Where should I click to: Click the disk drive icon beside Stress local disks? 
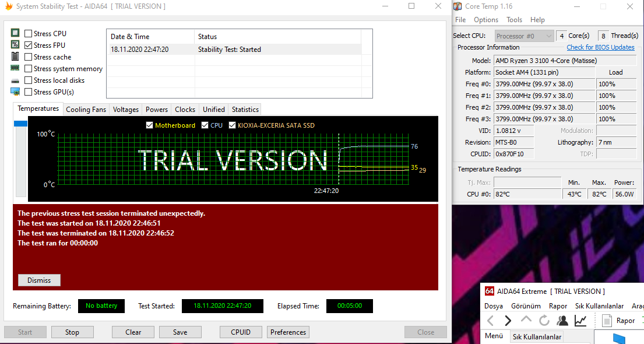(15, 81)
